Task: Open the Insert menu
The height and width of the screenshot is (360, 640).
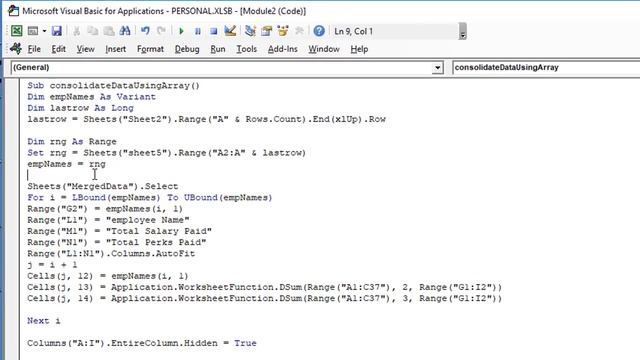Action: 116,49
